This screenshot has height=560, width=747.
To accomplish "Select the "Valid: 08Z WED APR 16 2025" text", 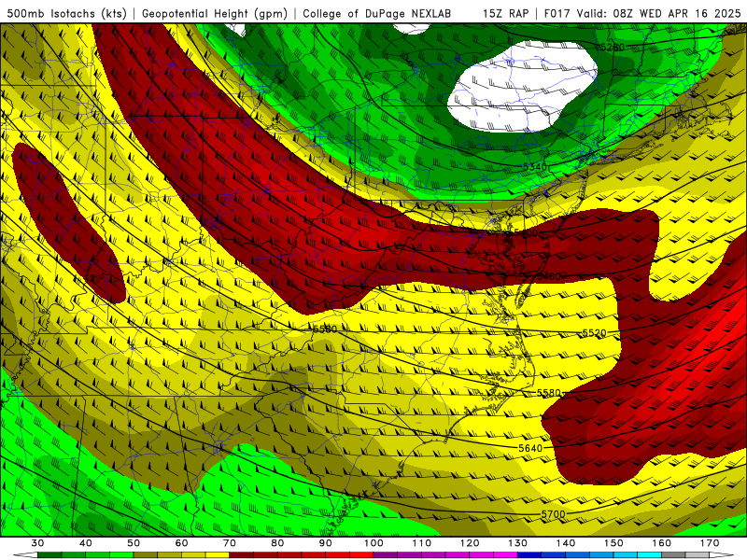I will pos(659,14).
